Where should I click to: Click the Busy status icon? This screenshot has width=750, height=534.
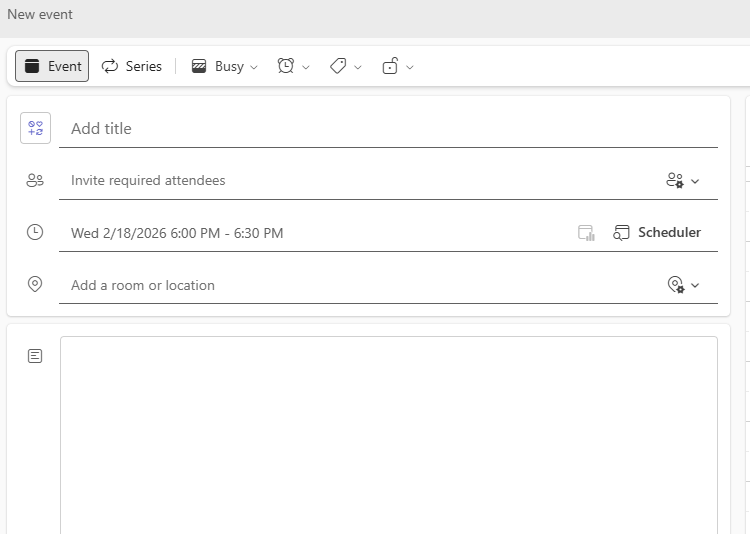click(199, 66)
